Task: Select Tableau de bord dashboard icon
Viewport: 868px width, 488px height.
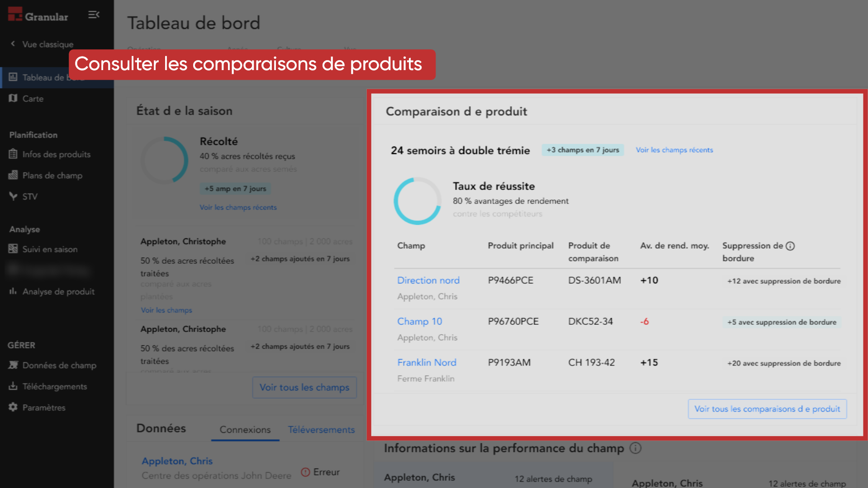Action: [x=13, y=77]
